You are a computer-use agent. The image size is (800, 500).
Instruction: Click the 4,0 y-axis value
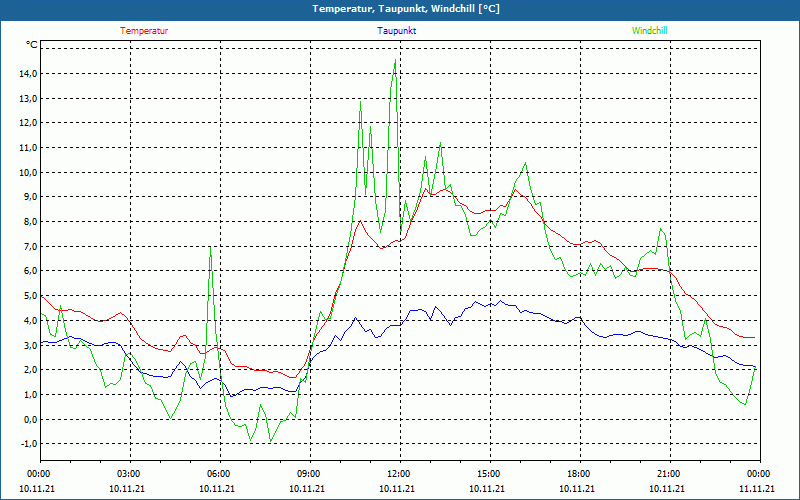click(x=30, y=320)
